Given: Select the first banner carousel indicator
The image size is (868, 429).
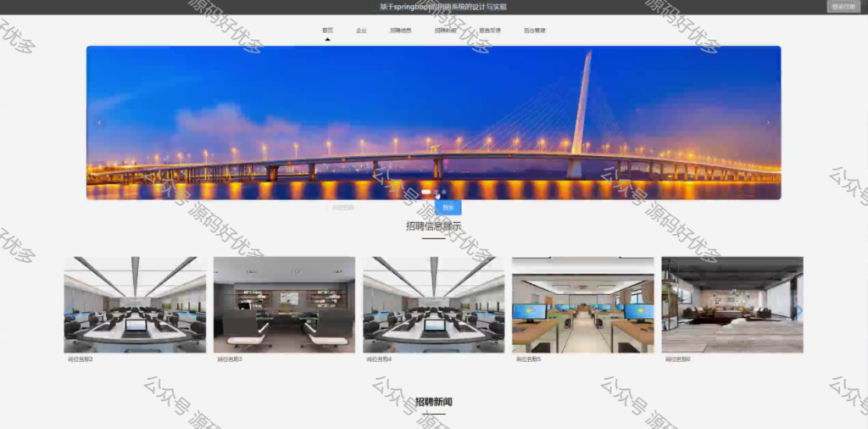Looking at the screenshot, I should point(426,192).
